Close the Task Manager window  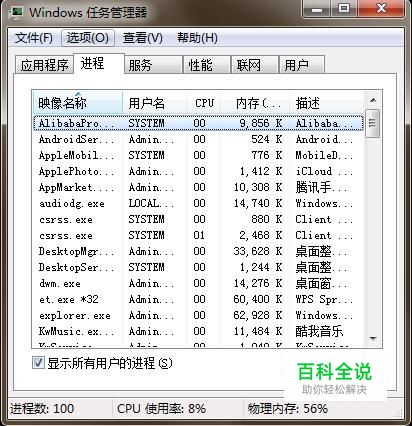[381, 9]
